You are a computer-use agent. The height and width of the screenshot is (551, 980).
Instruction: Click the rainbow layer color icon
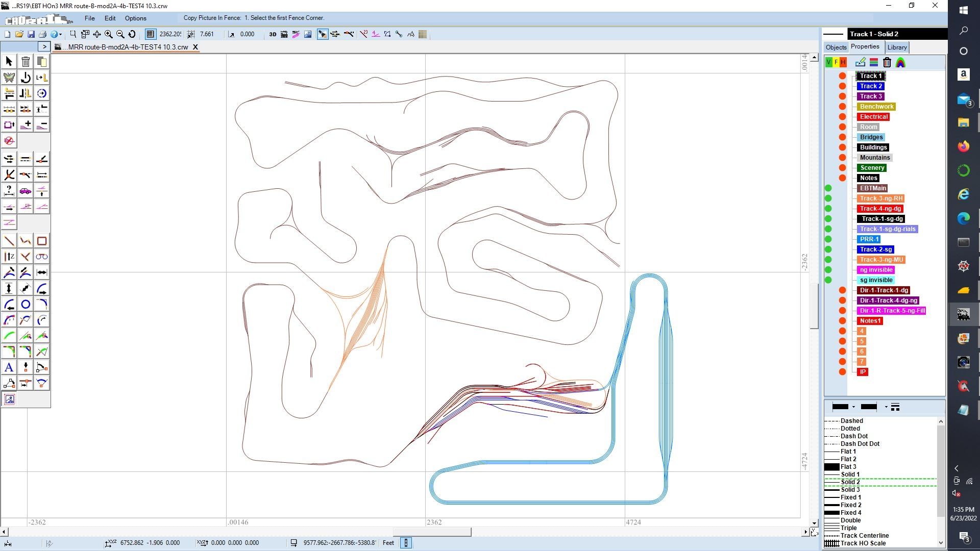click(x=900, y=62)
